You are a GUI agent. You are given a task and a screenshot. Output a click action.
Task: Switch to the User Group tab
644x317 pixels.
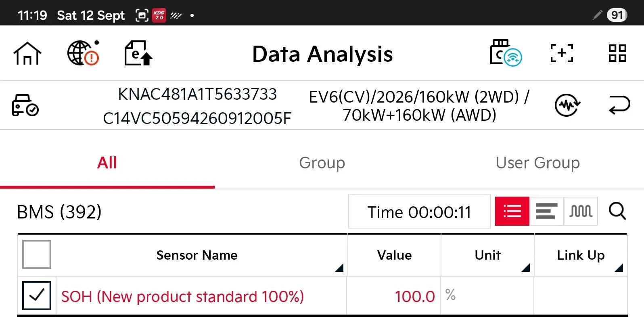[537, 163]
